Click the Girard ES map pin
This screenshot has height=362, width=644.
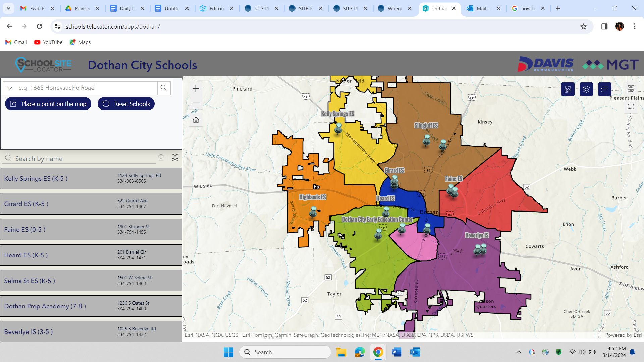(x=394, y=182)
